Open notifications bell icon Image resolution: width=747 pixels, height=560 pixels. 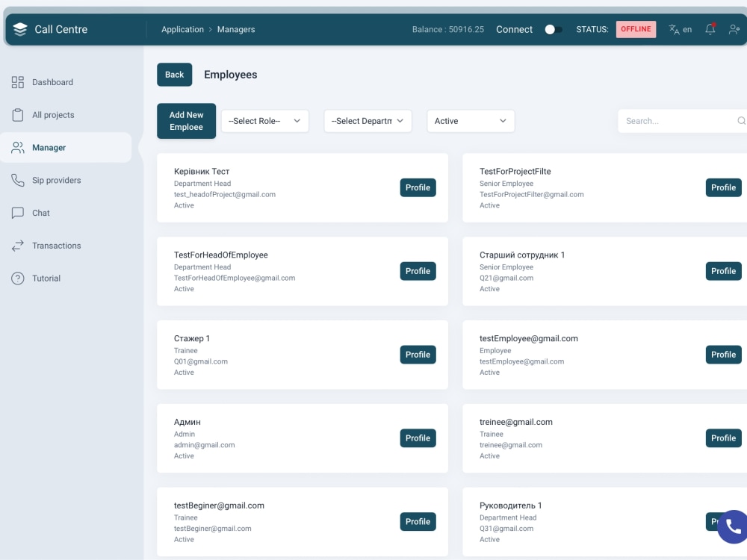(x=710, y=29)
